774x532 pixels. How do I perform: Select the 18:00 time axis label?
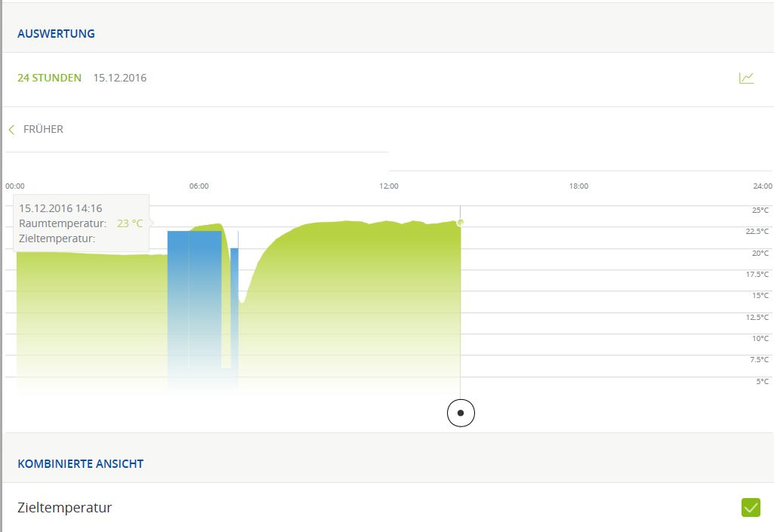click(x=578, y=186)
